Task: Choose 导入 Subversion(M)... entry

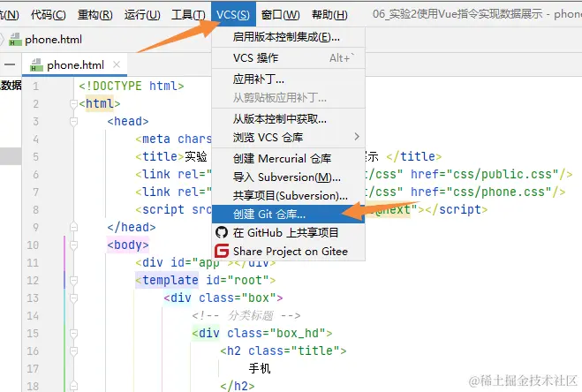Action: (x=289, y=177)
